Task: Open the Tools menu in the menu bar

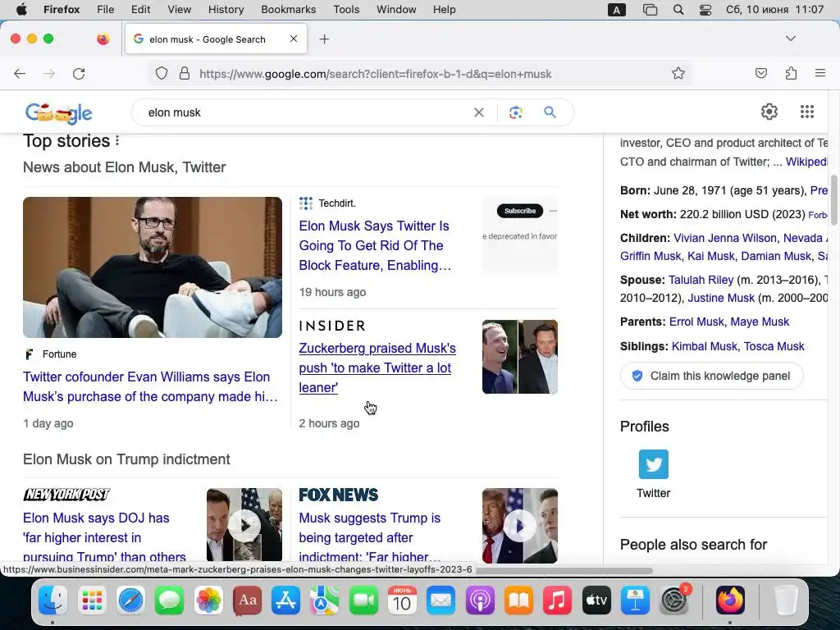Action: pyautogui.click(x=346, y=10)
